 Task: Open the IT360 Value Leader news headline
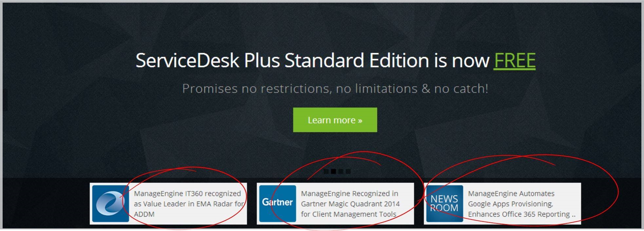click(189, 203)
